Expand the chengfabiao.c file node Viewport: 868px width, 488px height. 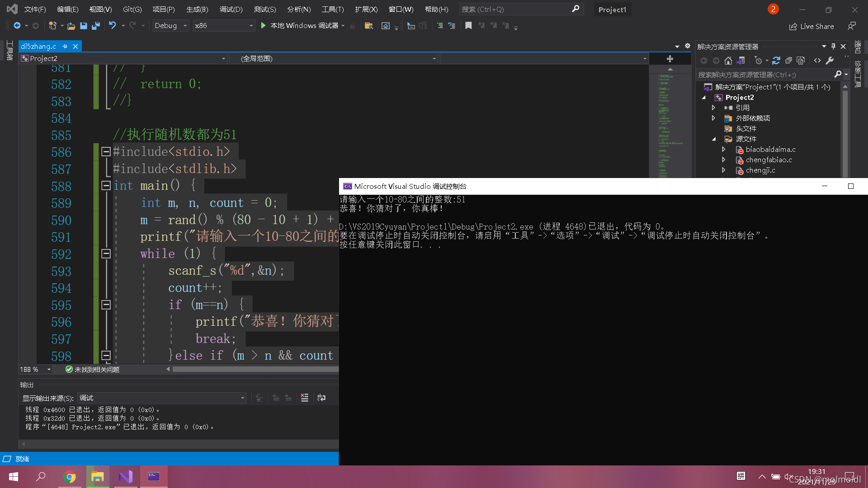coord(723,160)
